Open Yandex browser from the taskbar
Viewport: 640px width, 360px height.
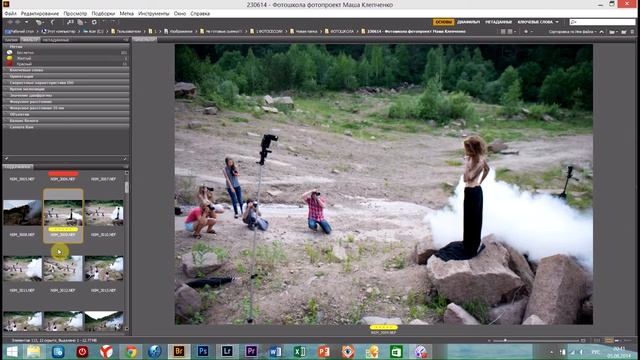106,351
